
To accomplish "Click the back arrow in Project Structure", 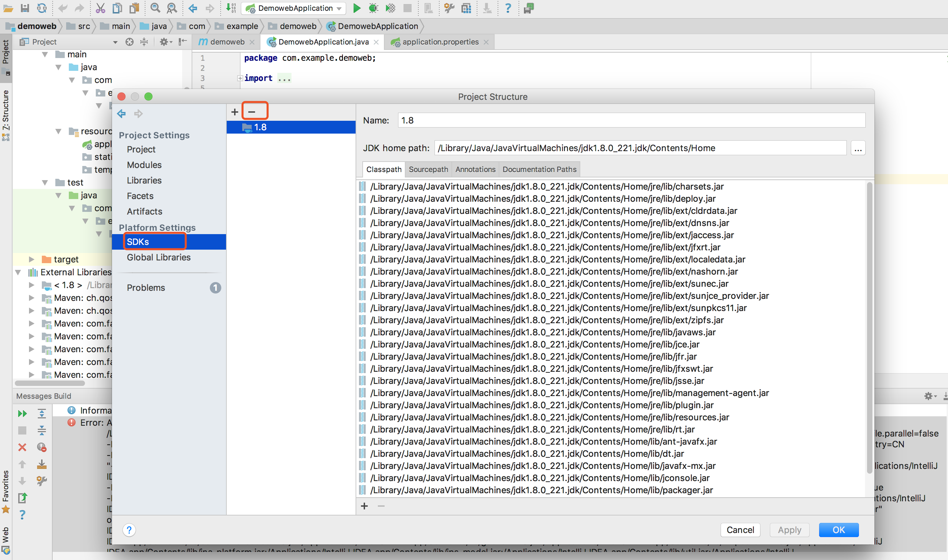I will coord(121,114).
